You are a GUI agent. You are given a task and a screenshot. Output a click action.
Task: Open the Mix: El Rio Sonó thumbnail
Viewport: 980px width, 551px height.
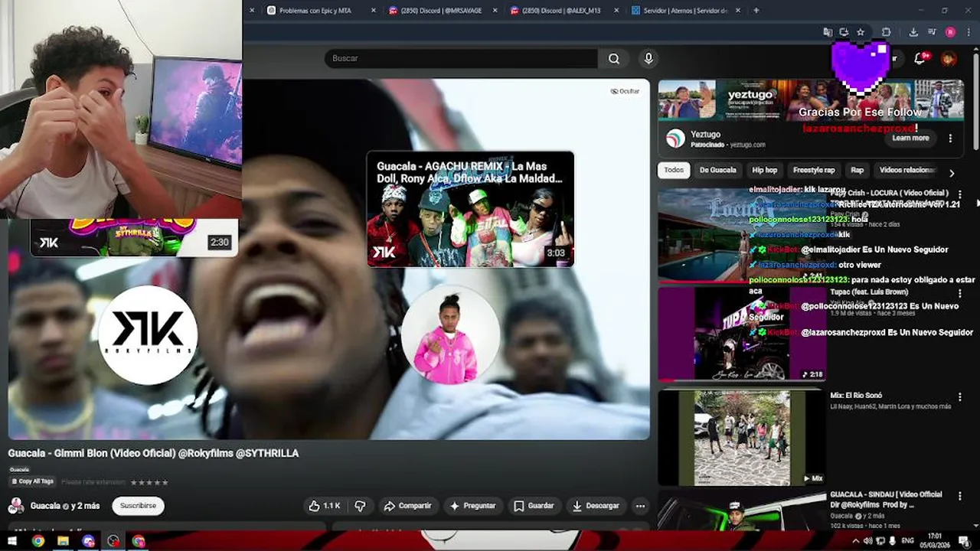(742, 438)
